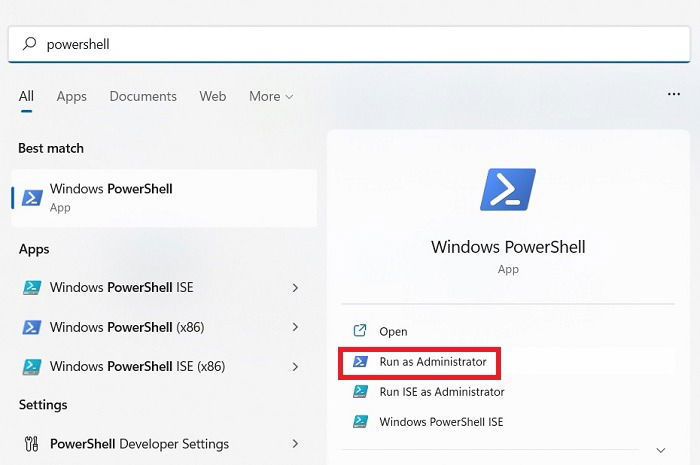The height and width of the screenshot is (465, 700).
Task: Click the powershell search text field
Action: [x=349, y=44]
